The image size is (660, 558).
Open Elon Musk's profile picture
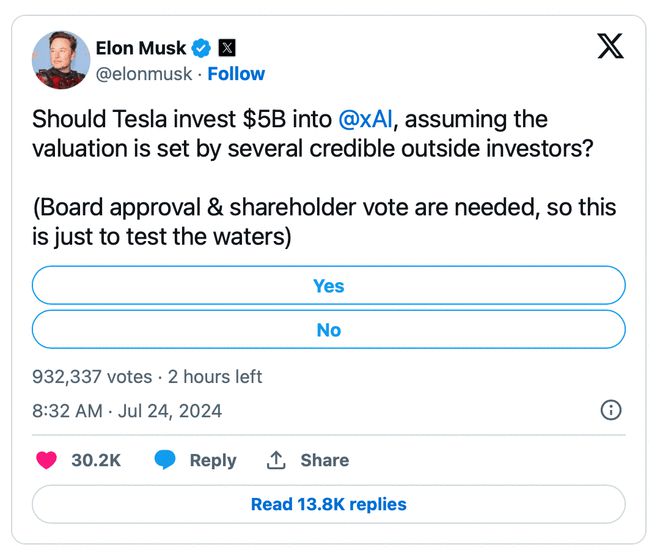pos(59,60)
